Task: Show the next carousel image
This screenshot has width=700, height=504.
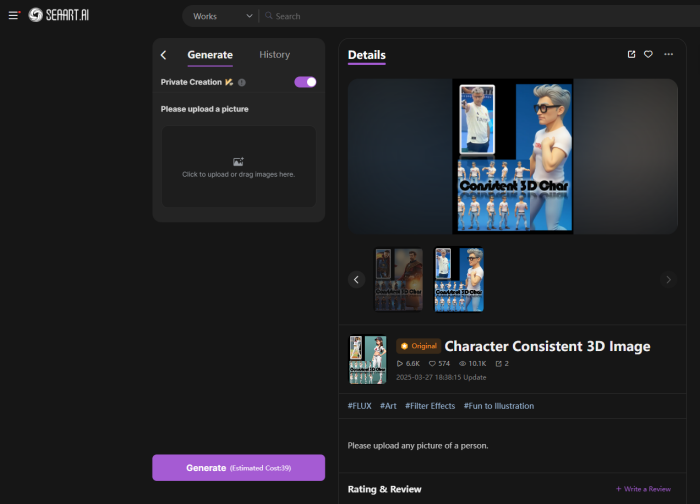Action: pos(668,279)
